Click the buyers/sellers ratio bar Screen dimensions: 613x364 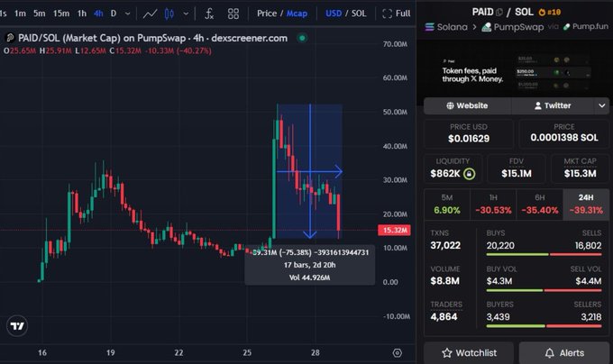point(544,326)
